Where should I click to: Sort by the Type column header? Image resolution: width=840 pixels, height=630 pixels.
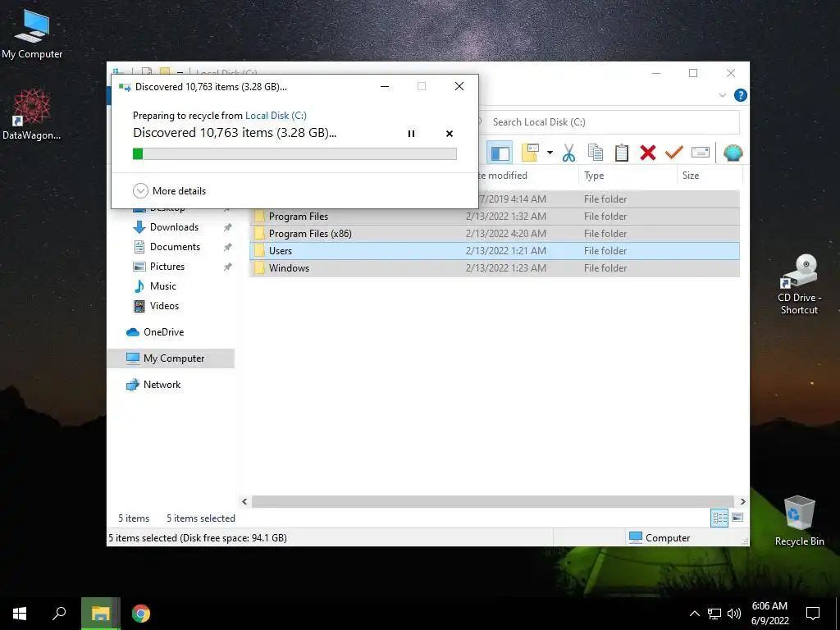pyautogui.click(x=628, y=176)
